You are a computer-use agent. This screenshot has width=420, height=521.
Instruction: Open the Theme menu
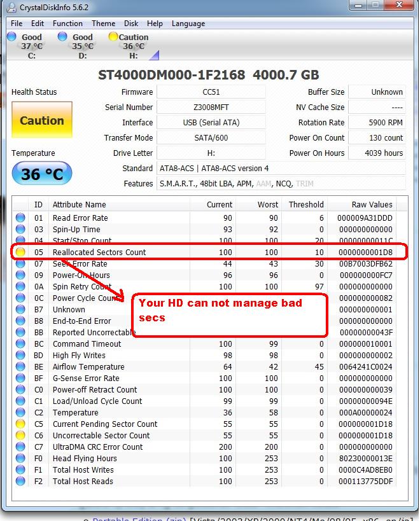pyautogui.click(x=103, y=24)
